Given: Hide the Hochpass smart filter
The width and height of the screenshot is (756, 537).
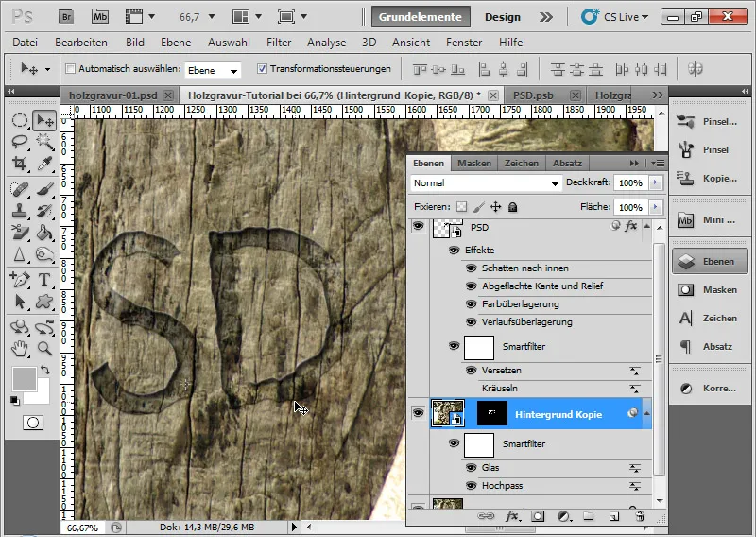Looking at the screenshot, I should (471, 485).
